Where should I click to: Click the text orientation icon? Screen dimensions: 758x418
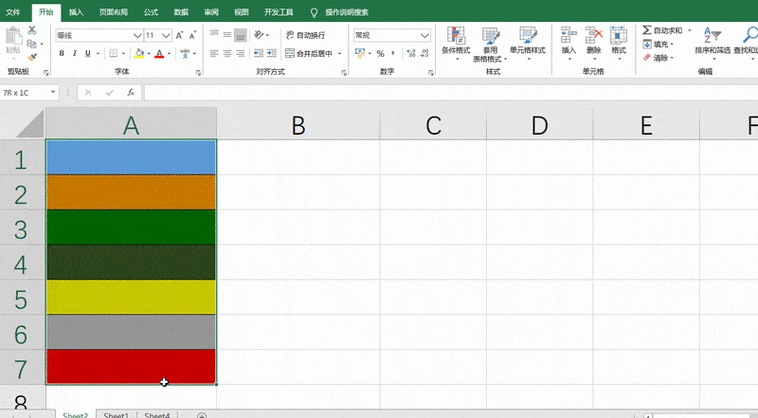259,35
